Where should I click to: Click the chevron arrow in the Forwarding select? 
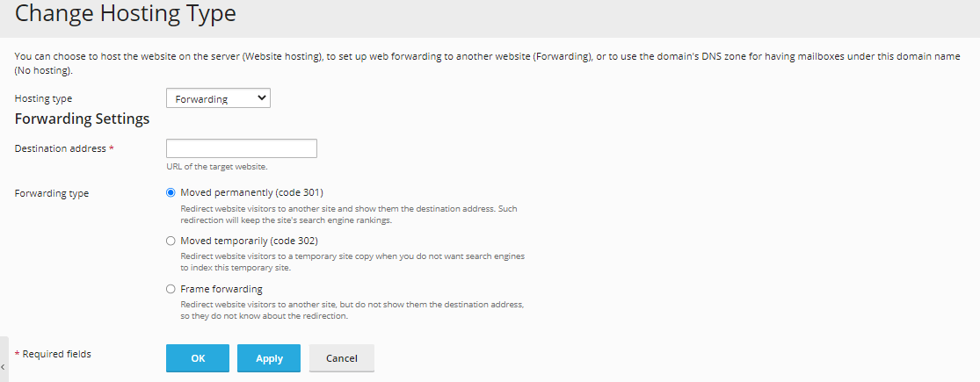(262, 98)
